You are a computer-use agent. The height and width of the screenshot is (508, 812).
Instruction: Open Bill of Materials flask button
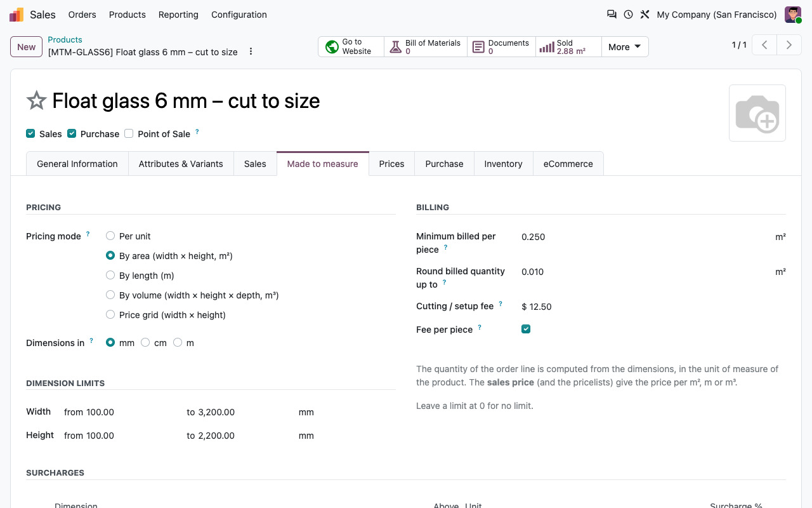tap(426, 47)
